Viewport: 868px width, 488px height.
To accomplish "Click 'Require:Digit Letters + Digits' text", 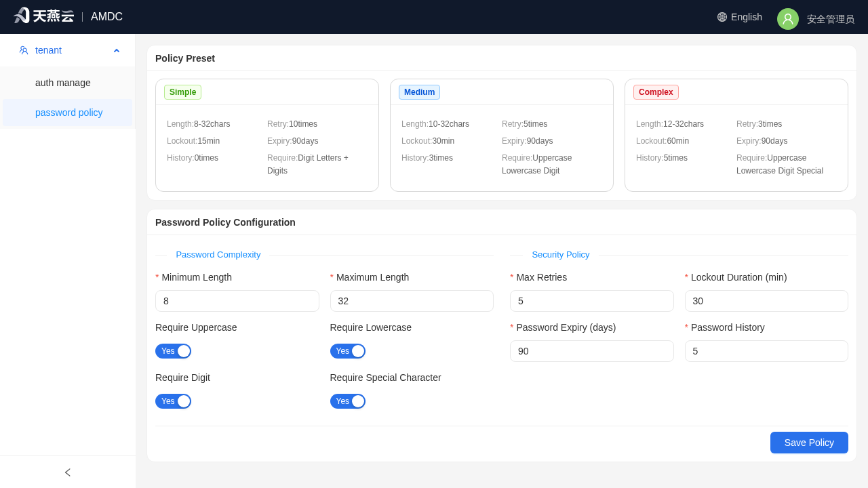I will tap(308, 164).
